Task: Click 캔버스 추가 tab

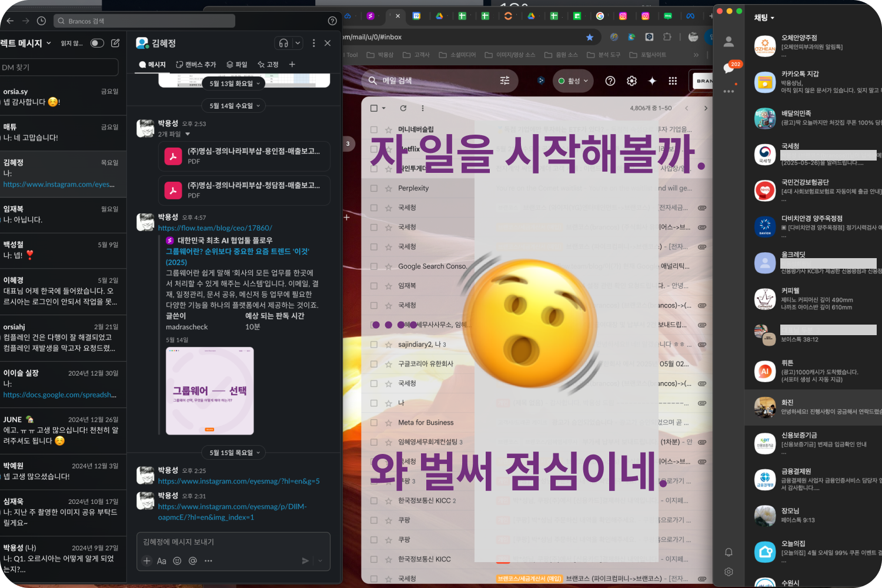Action: point(196,65)
